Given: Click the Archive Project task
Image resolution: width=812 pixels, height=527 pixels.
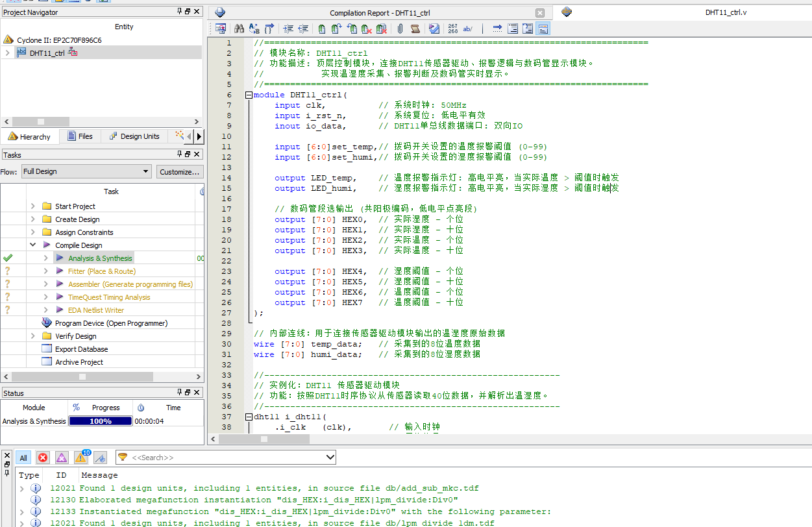Looking at the screenshot, I should pyautogui.click(x=79, y=362).
